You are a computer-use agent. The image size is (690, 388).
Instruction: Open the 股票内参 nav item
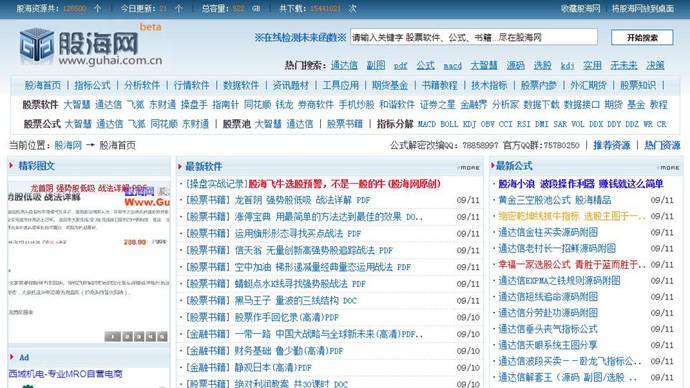click(x=539, y=85)
